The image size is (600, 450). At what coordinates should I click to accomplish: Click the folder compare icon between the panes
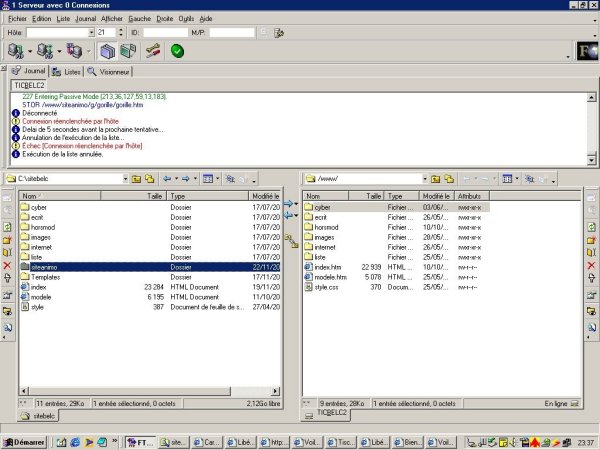coord(291,241)
